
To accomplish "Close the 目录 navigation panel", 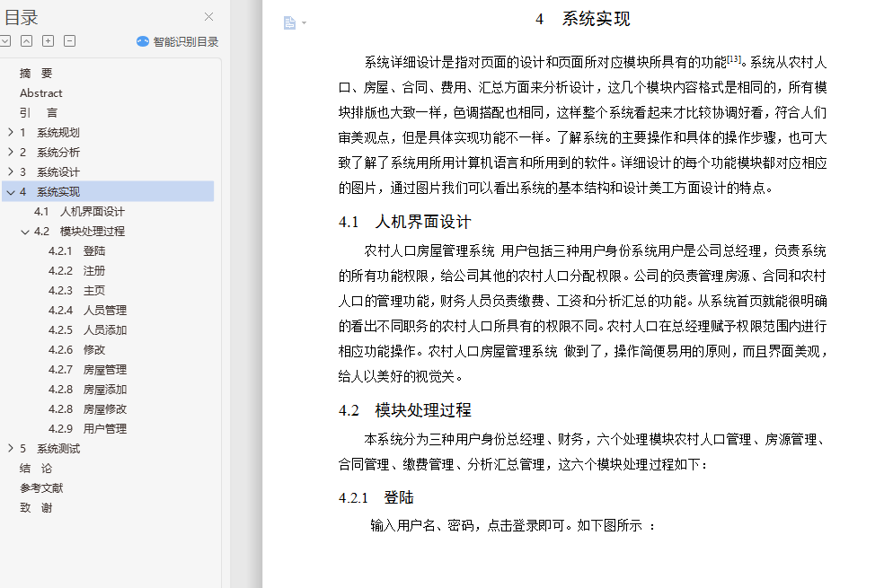I will [x=208, y=17].
